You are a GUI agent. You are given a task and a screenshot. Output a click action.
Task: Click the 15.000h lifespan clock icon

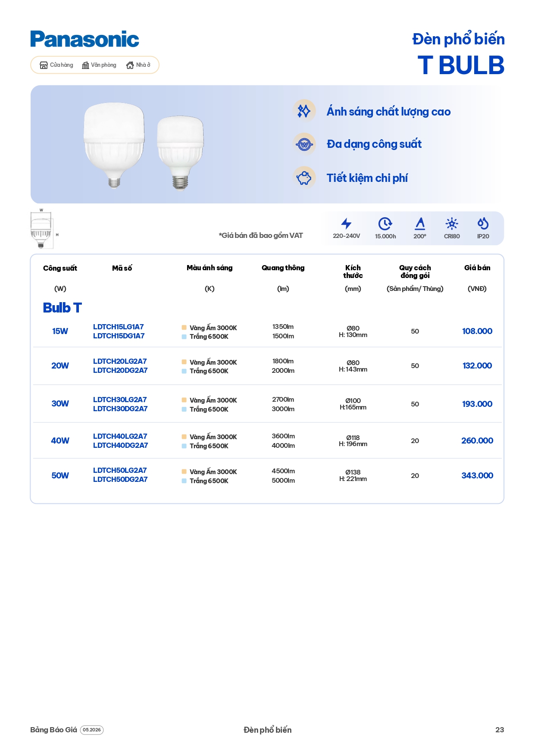tap(385, 223)
